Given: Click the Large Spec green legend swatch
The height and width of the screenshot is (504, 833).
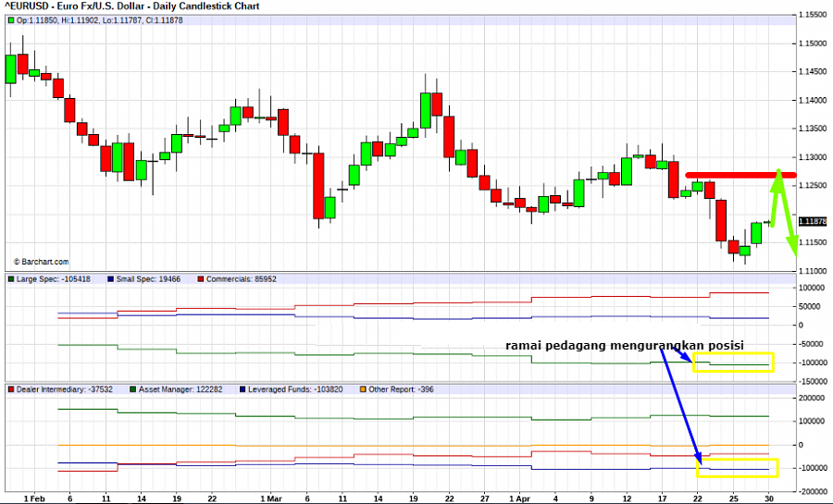Looking at the screenshot, I should click(x=11, y=278).
